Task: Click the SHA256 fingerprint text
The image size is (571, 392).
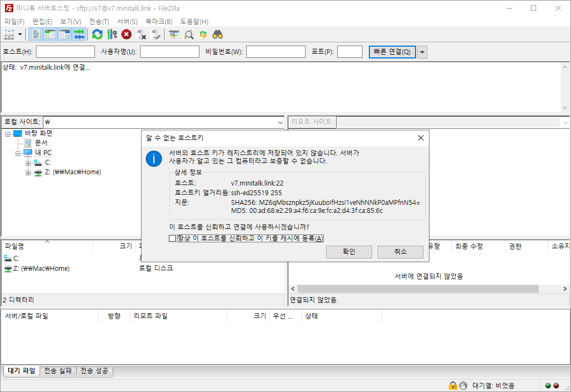Action: pos(325,203)
